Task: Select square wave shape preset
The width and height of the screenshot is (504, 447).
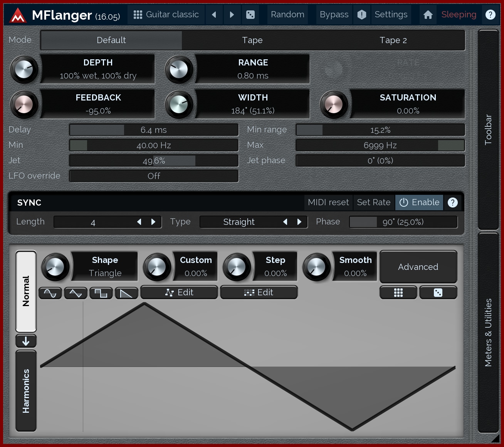Action: click(x=101, y=293)
